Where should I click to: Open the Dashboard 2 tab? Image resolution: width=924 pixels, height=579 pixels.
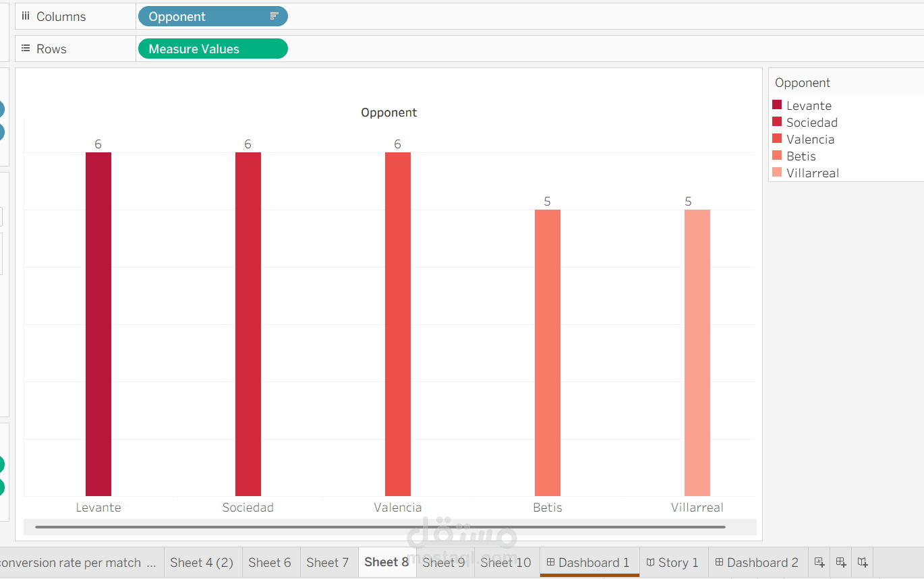pos(757,562)
